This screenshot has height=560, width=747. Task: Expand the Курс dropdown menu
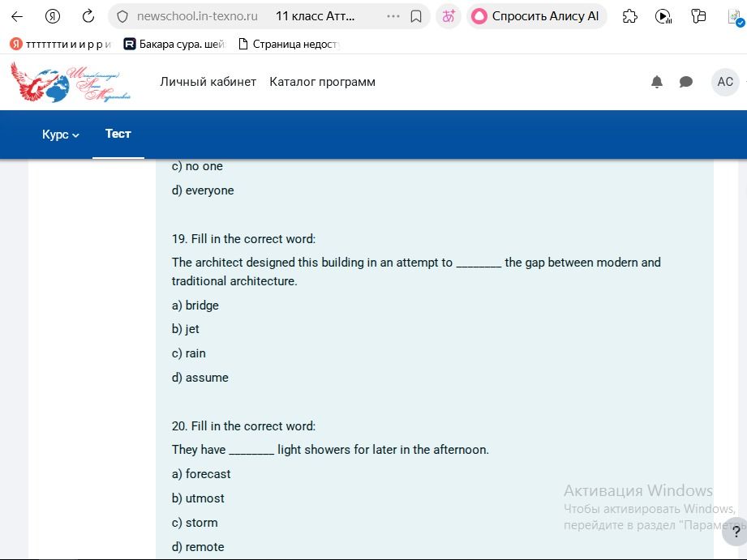pos(61,135)
